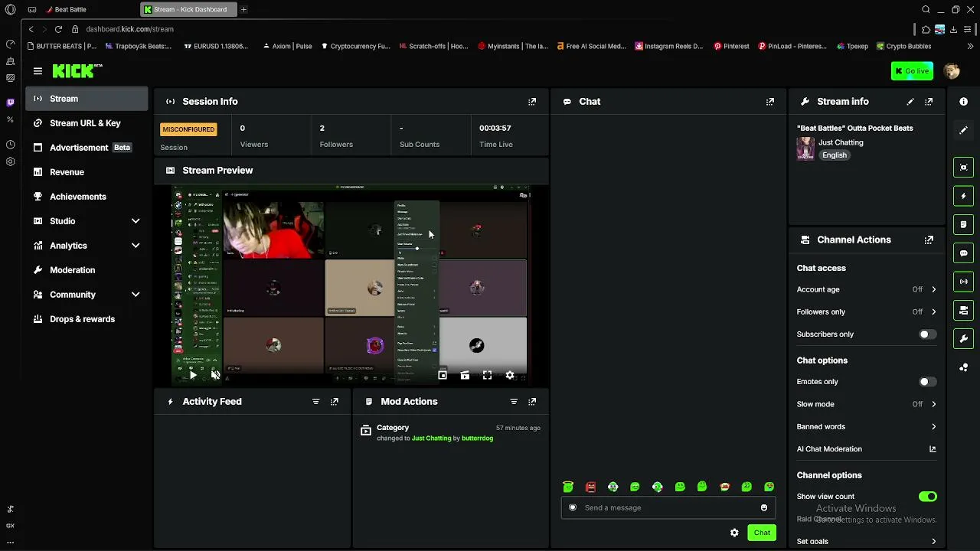This screenshot has width=980, height=551.
Task: Open stream preview settings gear
Action: (510, 375)
